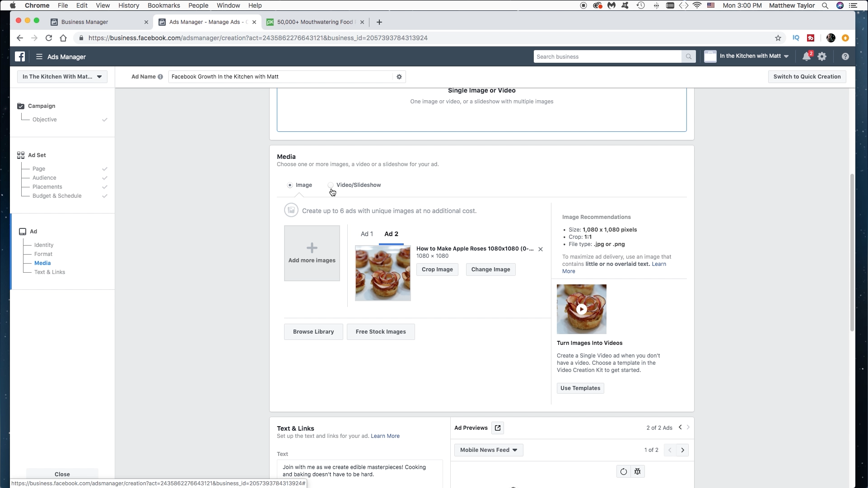Click previous placement preview arrow
The image size is (868, 488).
(670, 450)
